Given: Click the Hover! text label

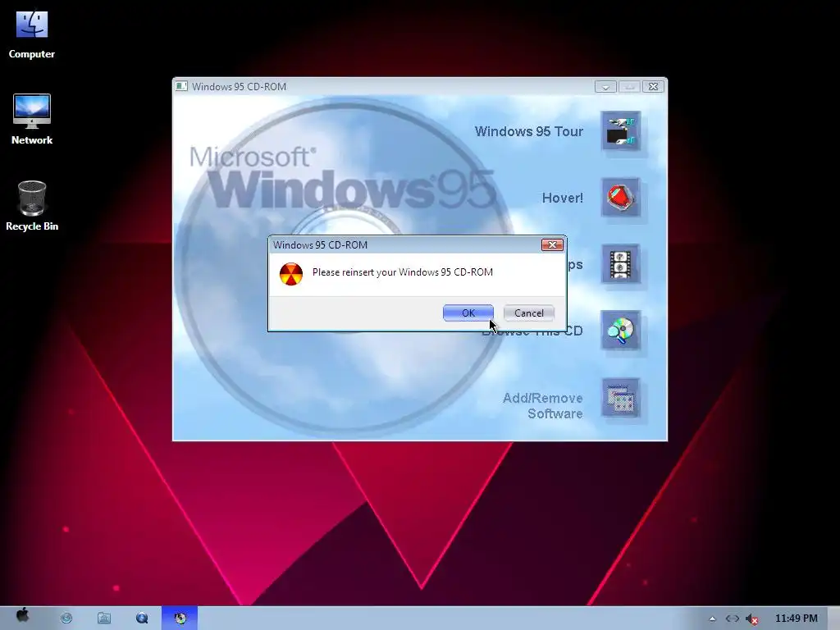Looking at the screenshot, I should 563,198.
